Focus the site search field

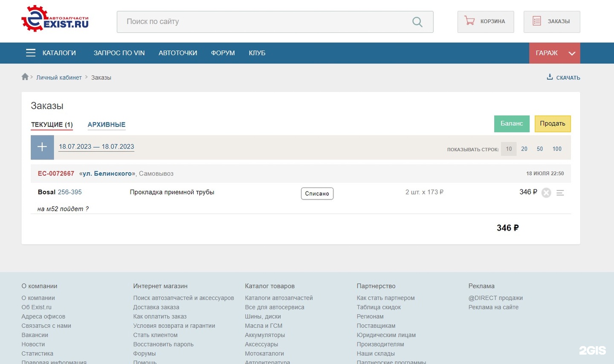point(275,22)
